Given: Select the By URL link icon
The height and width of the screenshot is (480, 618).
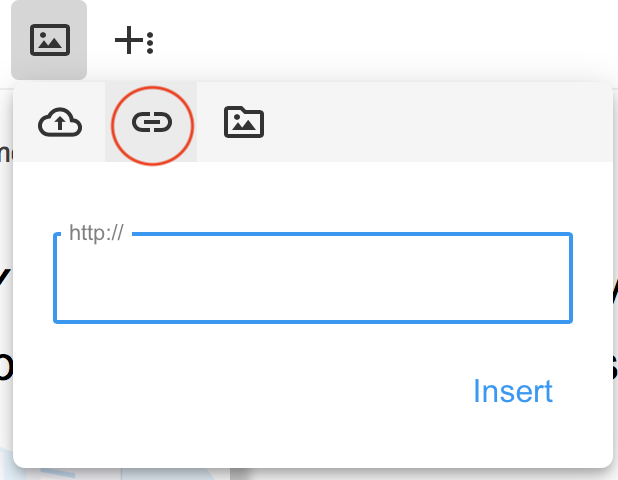Looking at the screenshot, I should pyautogui.click(x=152, y=122).
